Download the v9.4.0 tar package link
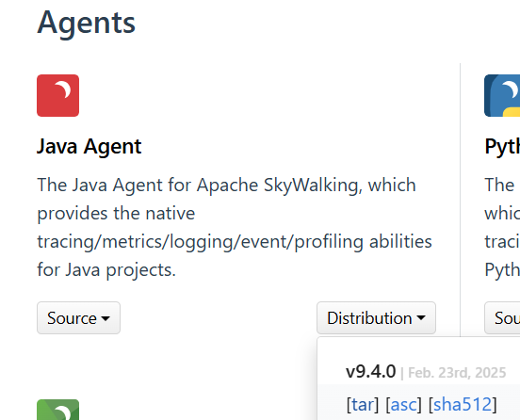This screenshot has width=520, height=420. point(362,404)
